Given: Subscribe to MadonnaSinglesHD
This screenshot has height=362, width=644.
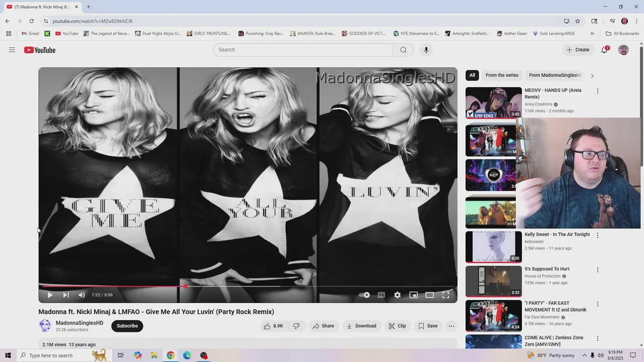Looking at the screenshot, I should point(127,326).
